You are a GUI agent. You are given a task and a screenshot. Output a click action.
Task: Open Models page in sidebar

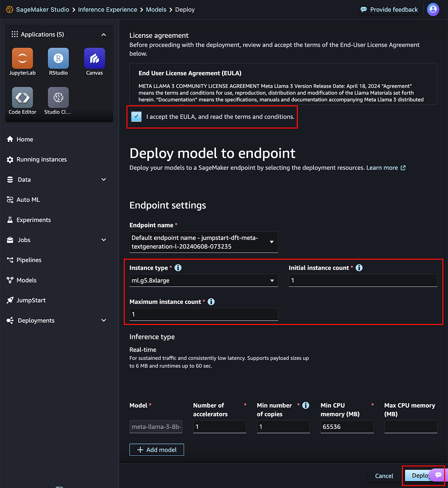coord(26,280)
